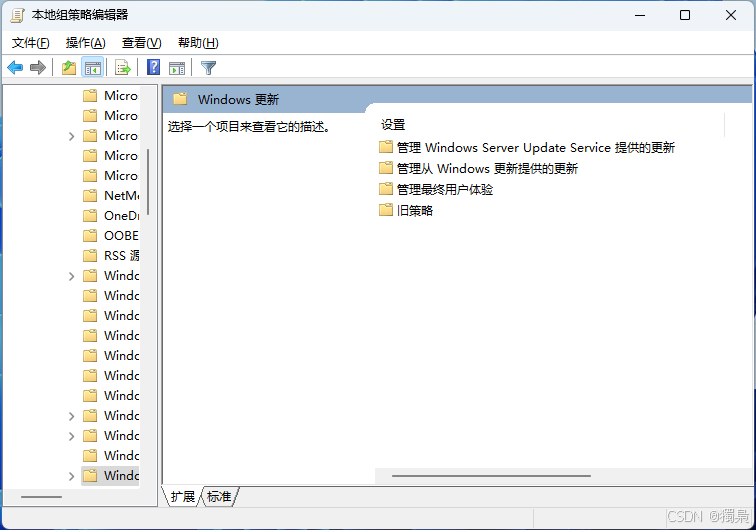Minimize the 本地组策略编辑器 window
This screenshot has height=530, width=756.
click(640, 15)
